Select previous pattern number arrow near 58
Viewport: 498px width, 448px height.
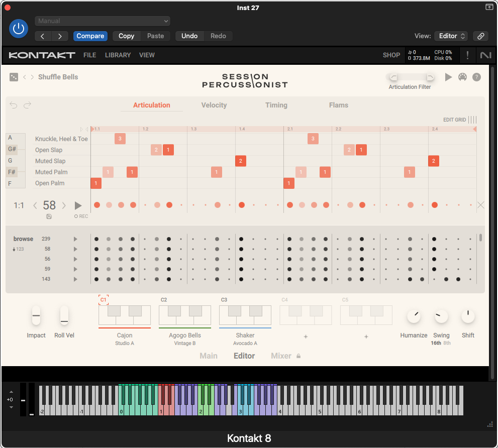point(35,206)
